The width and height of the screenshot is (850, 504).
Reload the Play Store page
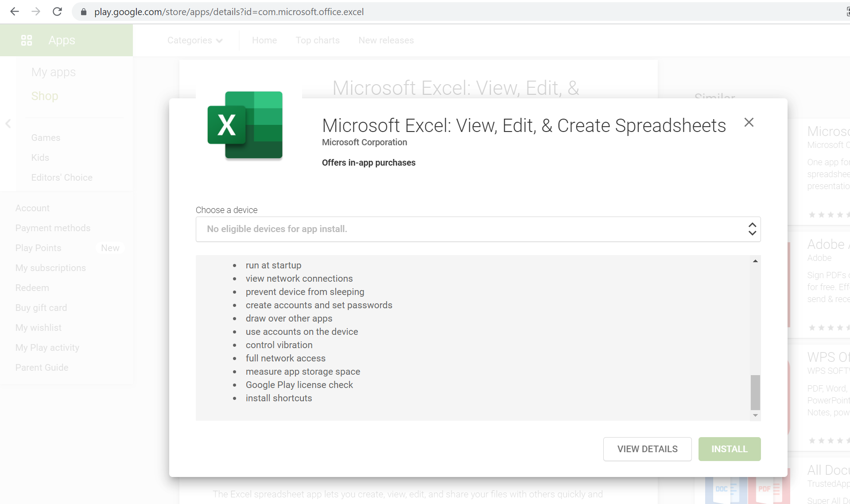coord(57,12)
